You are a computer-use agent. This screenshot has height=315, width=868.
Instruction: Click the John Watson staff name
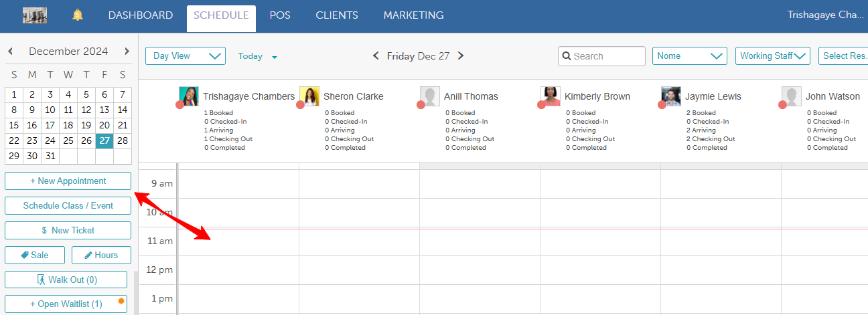coord(833,96)
